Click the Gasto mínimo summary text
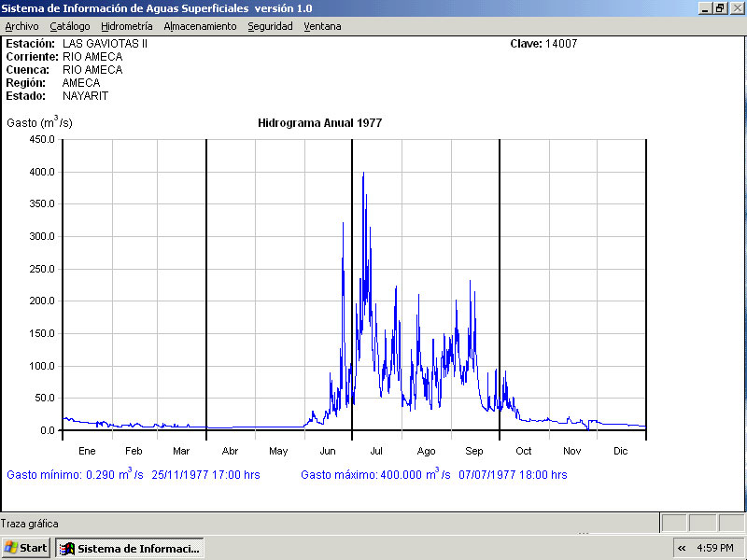Image resolution: width=747 pixels, height=560 pixels. 133,474
